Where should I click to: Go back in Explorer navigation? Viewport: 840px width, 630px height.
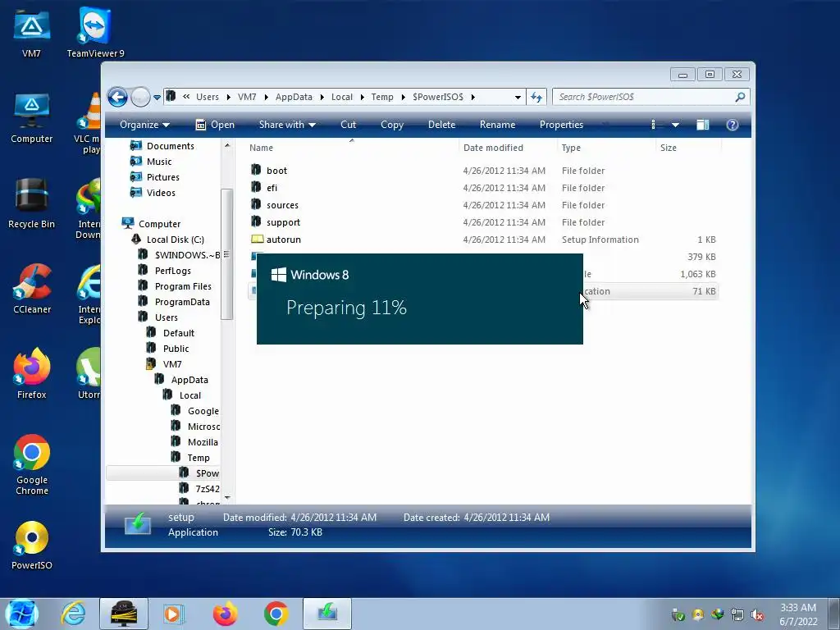(x=117, y=97)
